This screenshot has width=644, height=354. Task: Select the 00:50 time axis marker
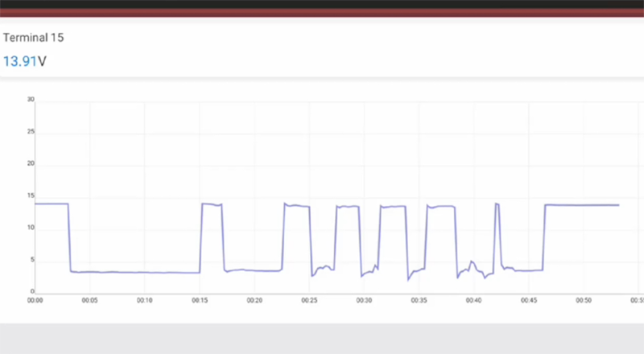[x=583, y=300]
